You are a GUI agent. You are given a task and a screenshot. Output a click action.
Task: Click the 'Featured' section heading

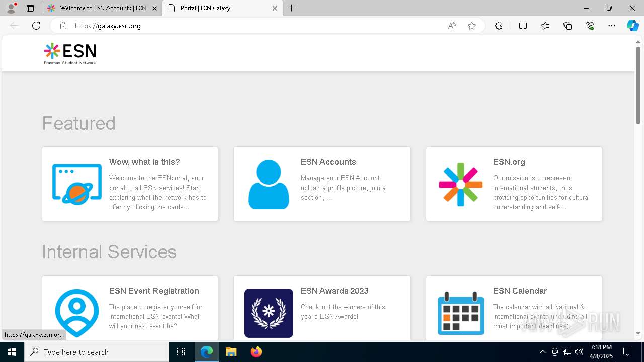tap(78, 123)
